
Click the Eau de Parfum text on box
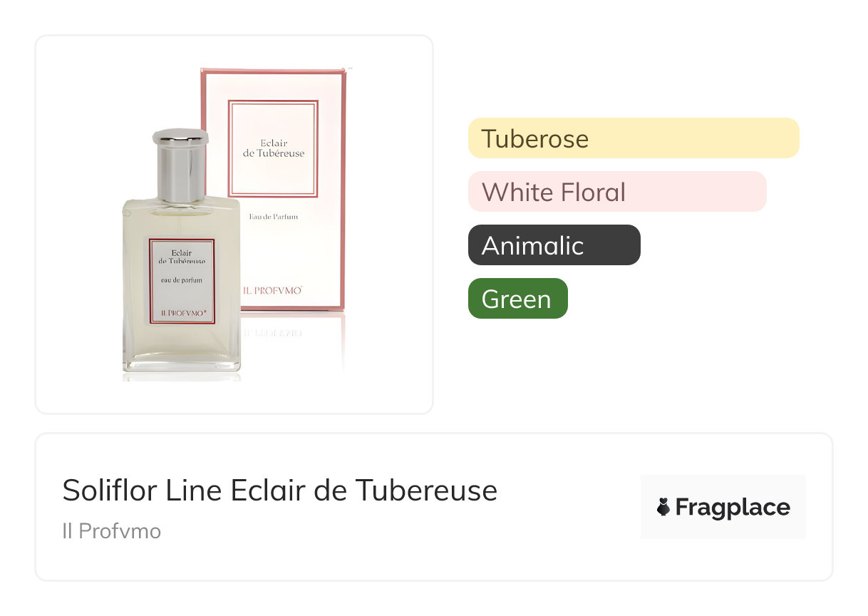click(273, 216)
